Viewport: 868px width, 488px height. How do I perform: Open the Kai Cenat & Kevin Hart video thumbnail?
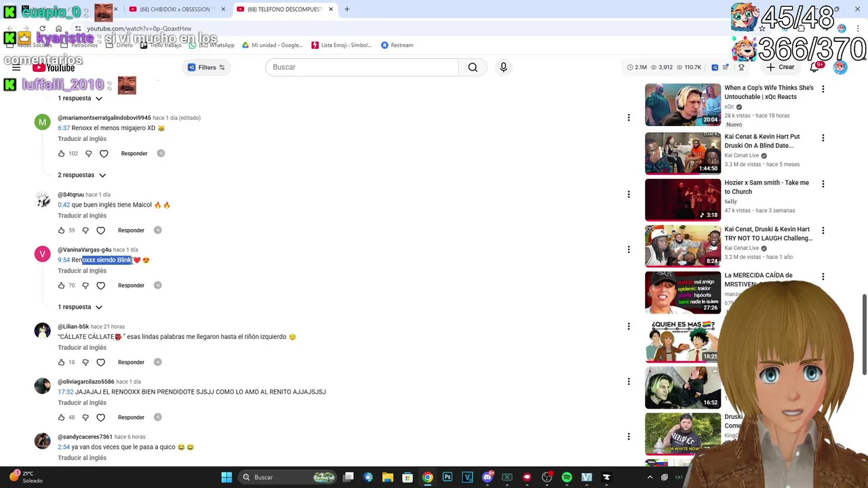pyautogui.click(x=683, y=153)
